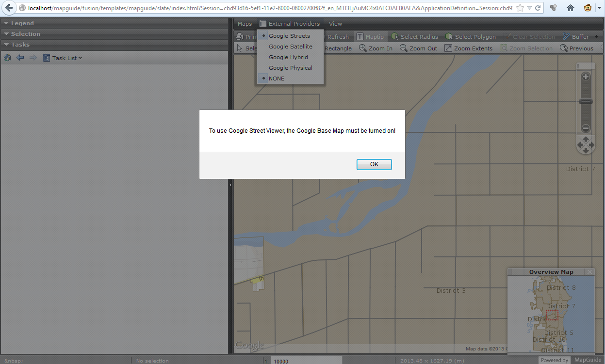Image resolution: width=605 pixels, height=364 pixels.
Task: Click the Overview Map title bar
Action: 551,272
